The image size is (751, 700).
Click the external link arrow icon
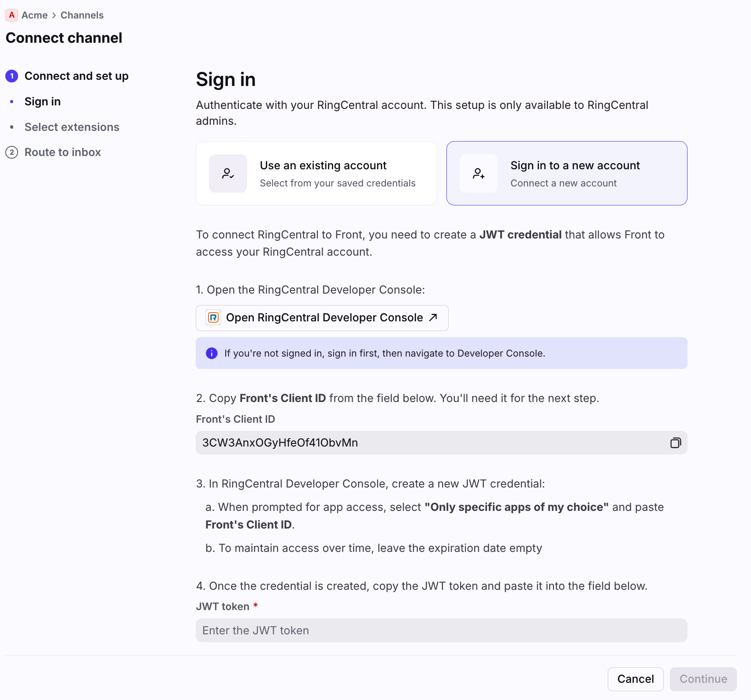(x=433, y=317)
